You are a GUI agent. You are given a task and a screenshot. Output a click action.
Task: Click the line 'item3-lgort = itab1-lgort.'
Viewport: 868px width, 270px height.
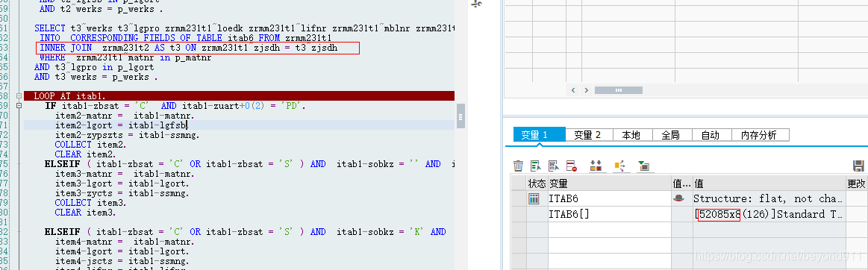tap(122, 183)
